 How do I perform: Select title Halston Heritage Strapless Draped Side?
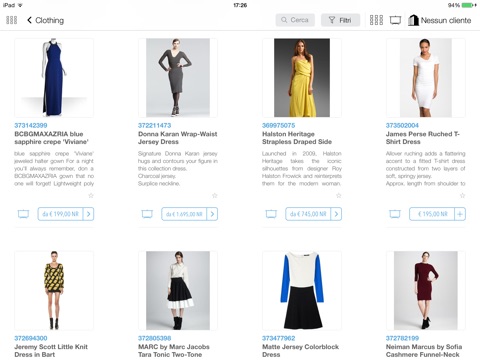click(x=297, y=138)
